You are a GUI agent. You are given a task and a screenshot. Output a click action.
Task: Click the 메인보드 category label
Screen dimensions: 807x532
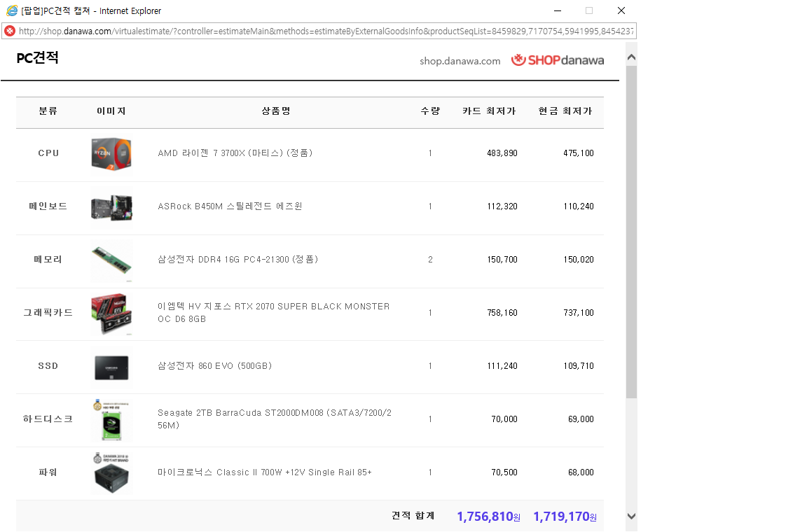[x=48, y=206]
